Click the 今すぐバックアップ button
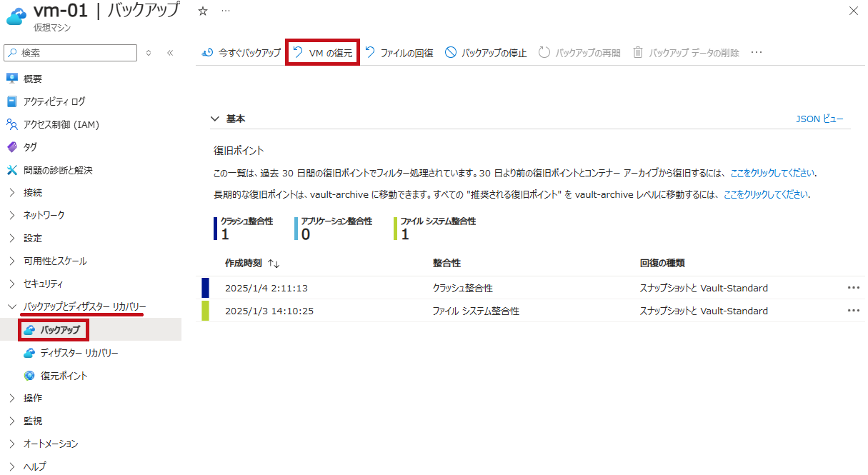This screenshot has height=475, width=868. [x=241, y=53]
